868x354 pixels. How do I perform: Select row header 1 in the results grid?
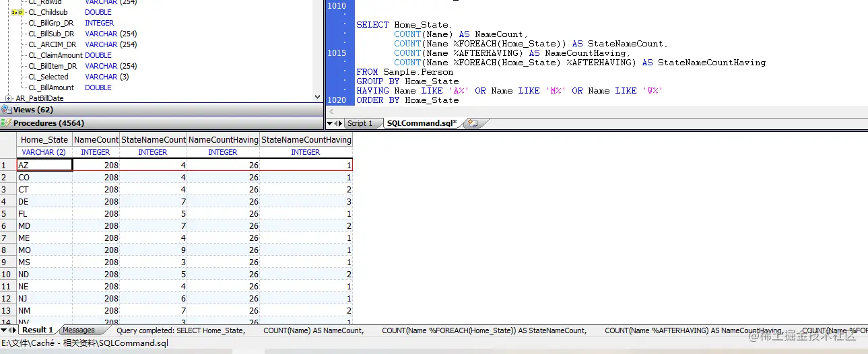(x=8, y=165)
